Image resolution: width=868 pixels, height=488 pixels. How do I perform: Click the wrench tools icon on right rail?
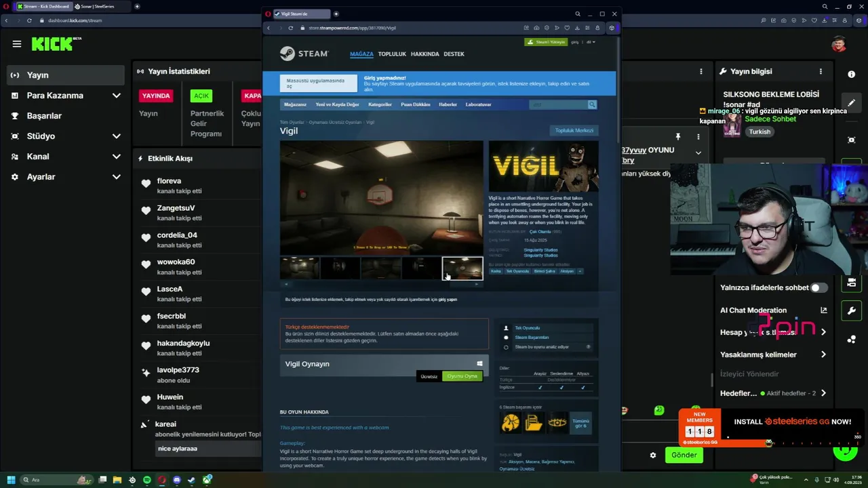click(852, 310)
